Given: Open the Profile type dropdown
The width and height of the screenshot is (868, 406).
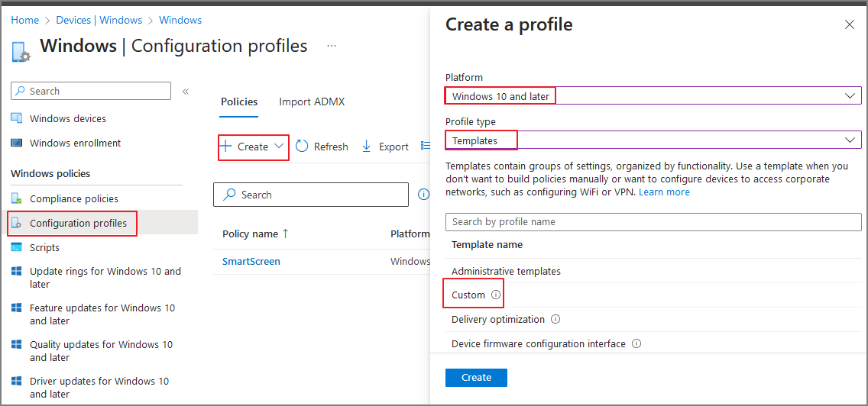Looking at the screenshot, I should pos(653,140).
